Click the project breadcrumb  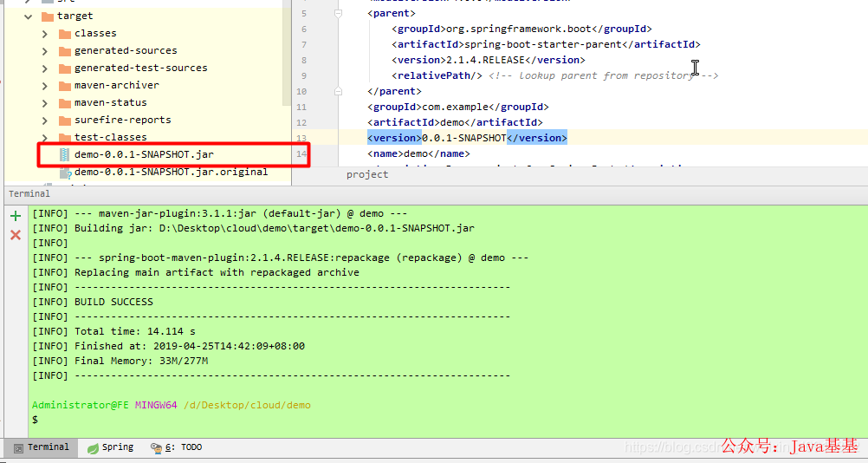367,175
